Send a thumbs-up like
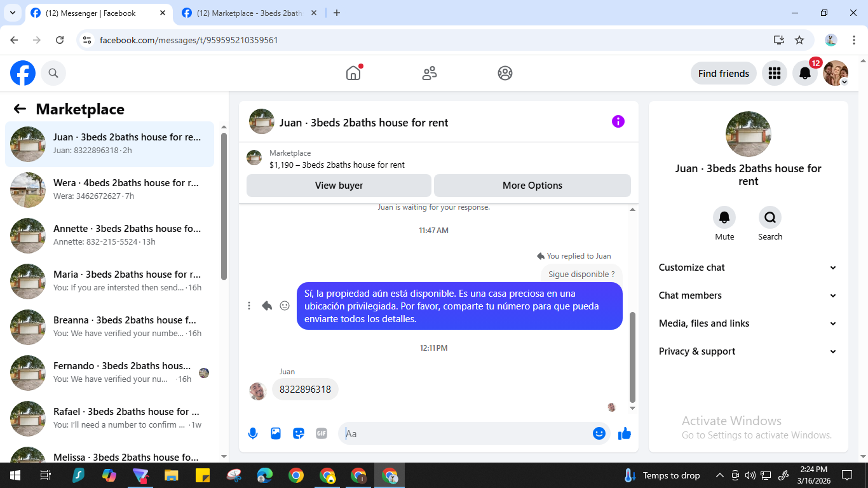 [625, 433]
